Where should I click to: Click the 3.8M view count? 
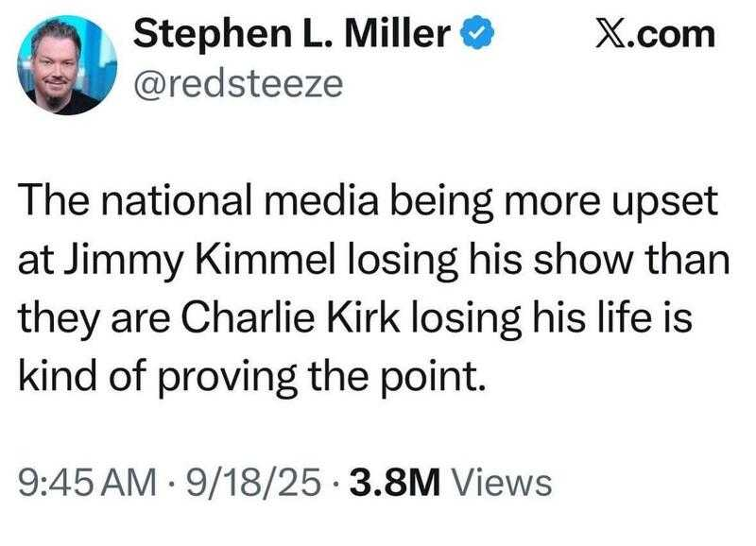point(395,483)
